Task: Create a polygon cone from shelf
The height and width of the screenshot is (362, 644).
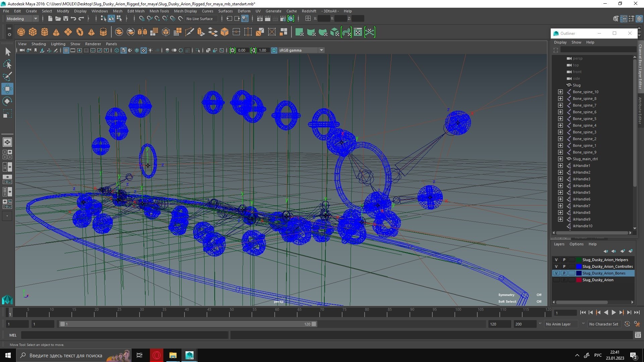Action: [56, 32]
